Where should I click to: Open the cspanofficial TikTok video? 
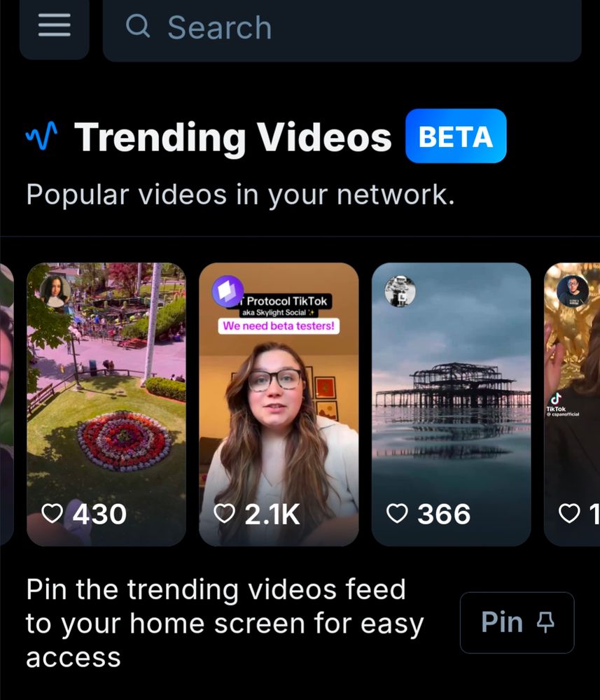pyautogui.click(x=572, y=404)
